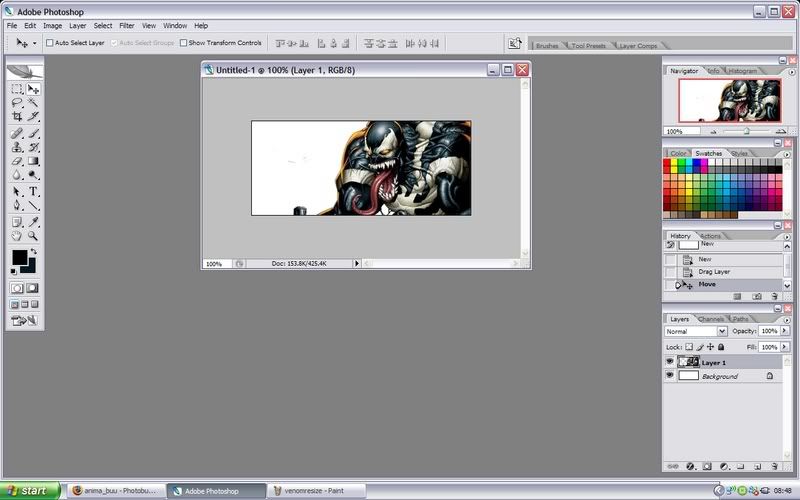Image resolution: width=800 pixels, height=500 pixels.
Task: Select the Eraser tool
Action: [x=17, y=161]
